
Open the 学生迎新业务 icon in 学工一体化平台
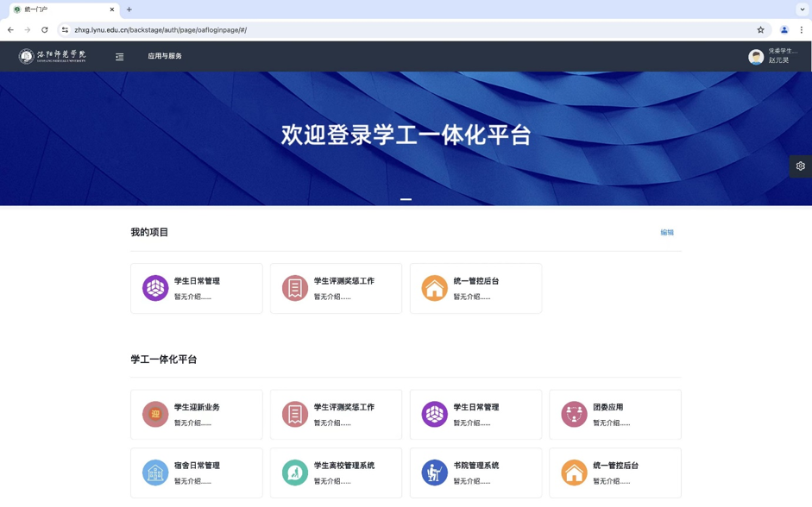point(155,415)
